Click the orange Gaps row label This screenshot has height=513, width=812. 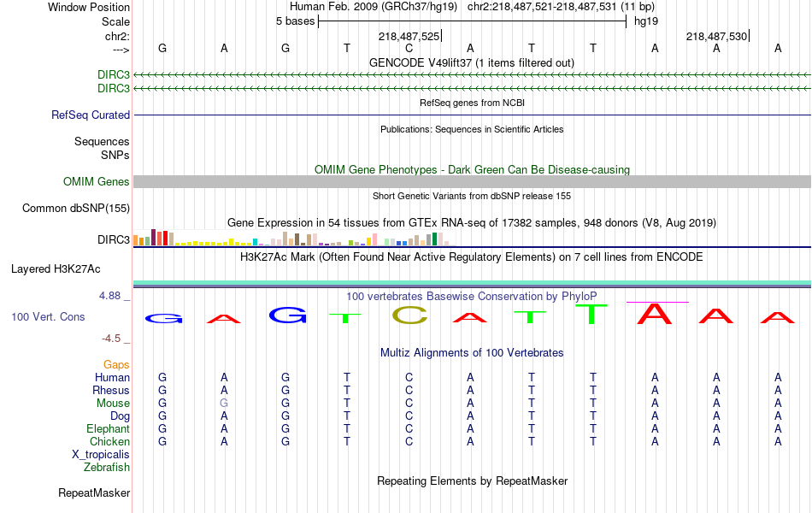(x=116, y=365)
